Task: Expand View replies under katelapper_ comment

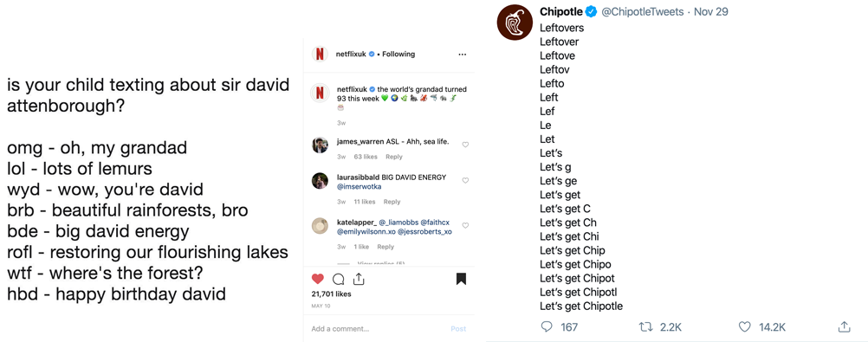Action: pos(381,263)
